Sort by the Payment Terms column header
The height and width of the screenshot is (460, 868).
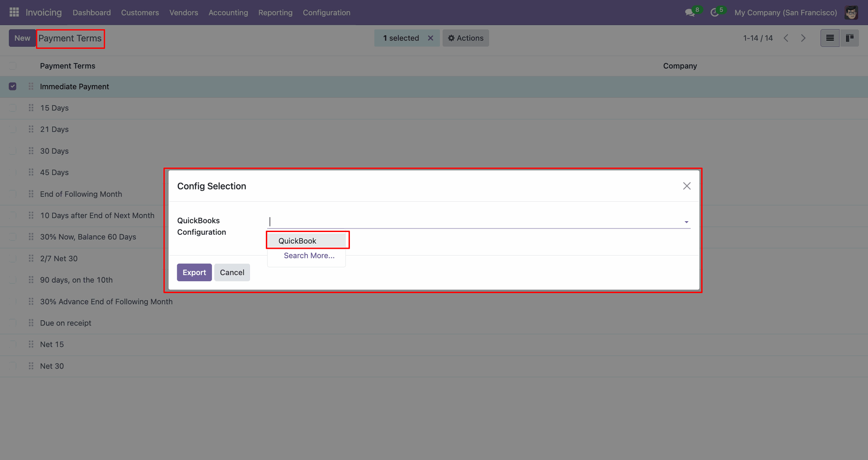[68, 66]
